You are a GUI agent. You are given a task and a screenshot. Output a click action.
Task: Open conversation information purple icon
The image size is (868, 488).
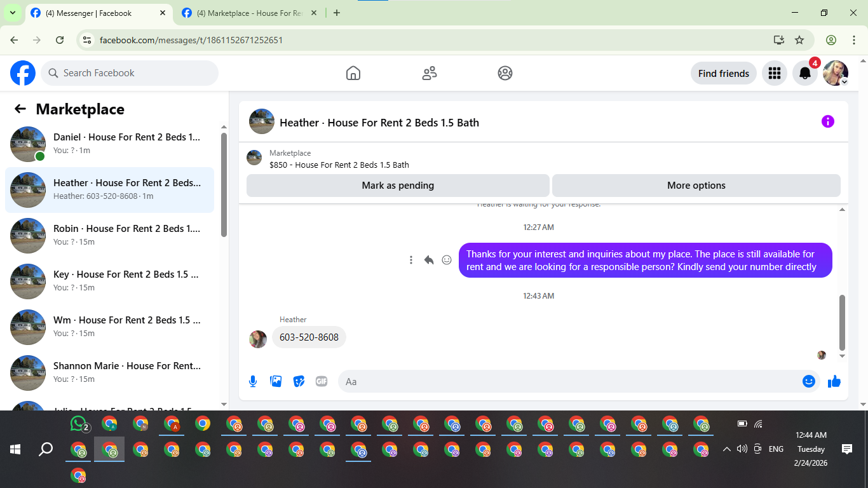click(827, 121)
